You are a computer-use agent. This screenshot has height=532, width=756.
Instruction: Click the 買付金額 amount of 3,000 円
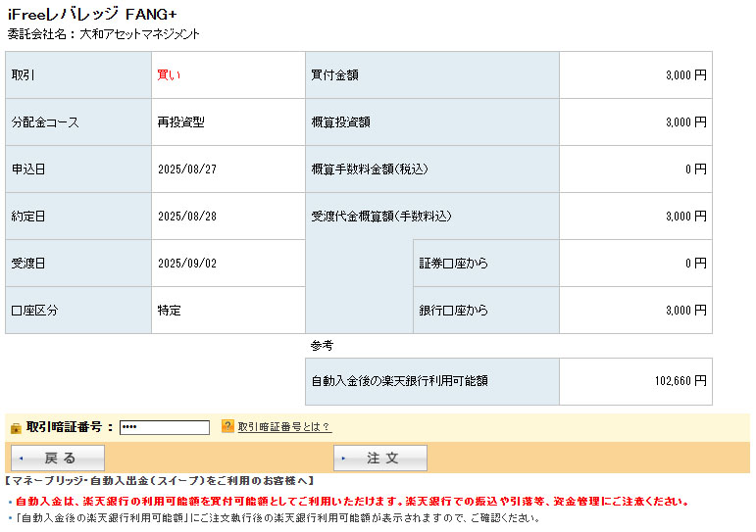(685, 75)
